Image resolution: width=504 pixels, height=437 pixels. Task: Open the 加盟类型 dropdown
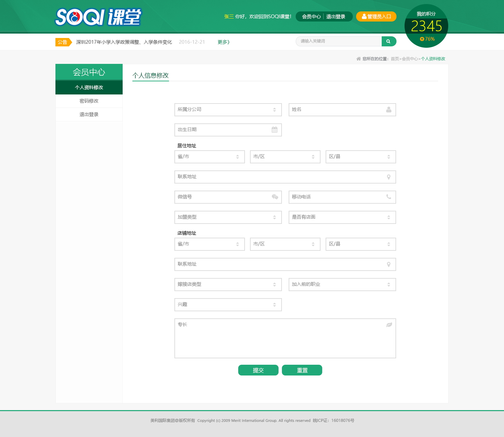coord(228,217)
